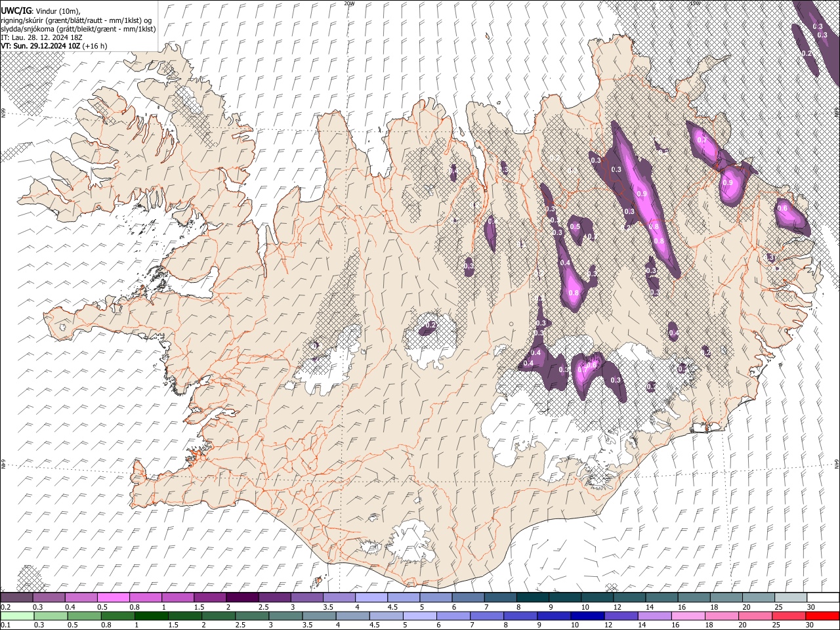Click the line starting 'rigning/skúrir (grænt/blátt/rautt'
The height and width of the screenshot is (630, 840).
[x=76, y=20]
